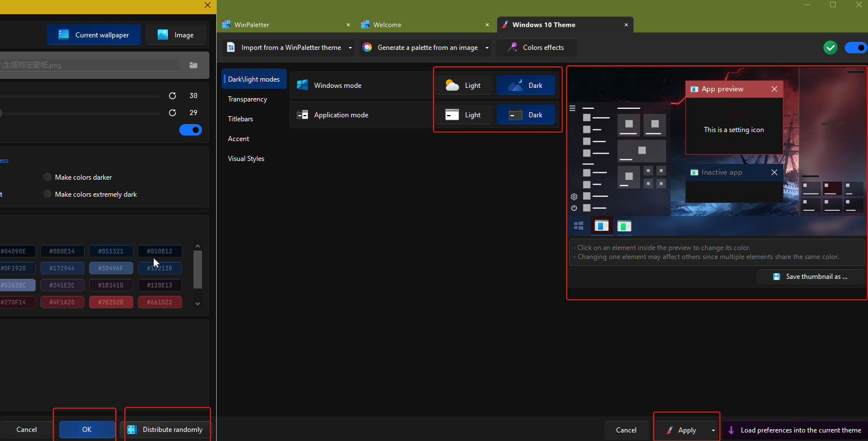
Task: Click the reset icon next to value 29
Action: (x=172, y=113)
